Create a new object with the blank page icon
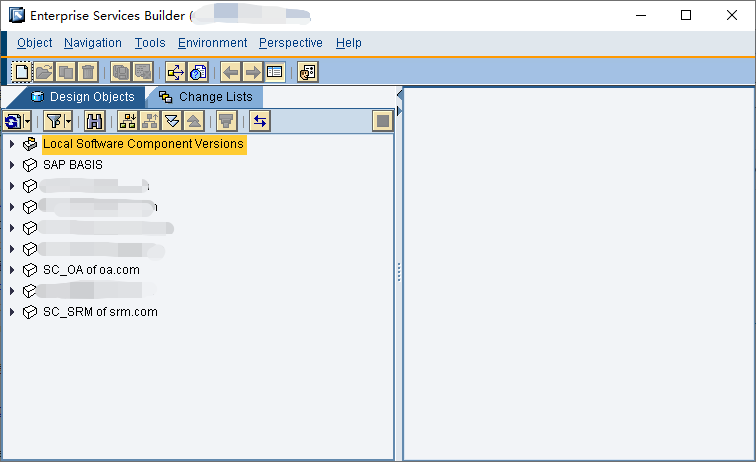This screenshot has width=756, height=462. click(21, 72)
